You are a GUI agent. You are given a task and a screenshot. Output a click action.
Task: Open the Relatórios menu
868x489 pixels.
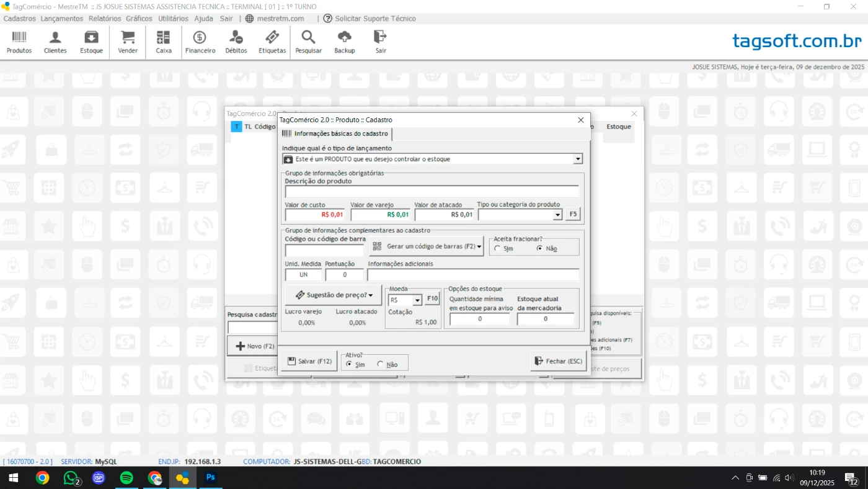pos(105,19)
